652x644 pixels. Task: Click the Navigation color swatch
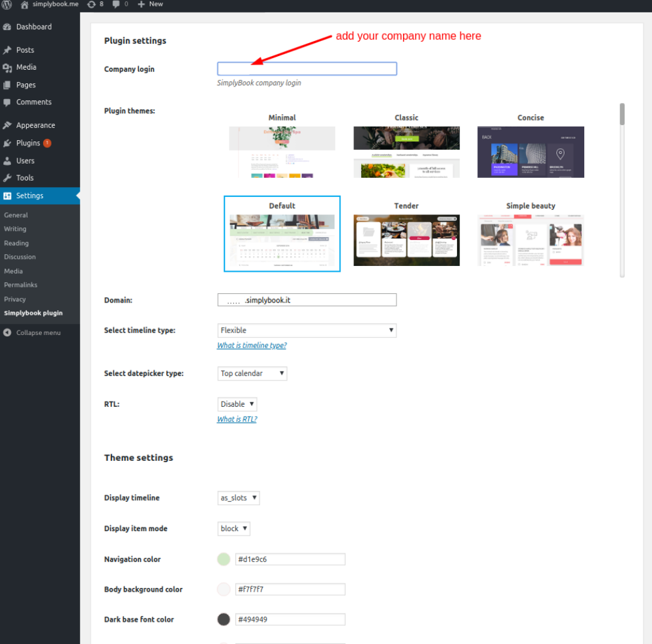[x=224, y=559]
